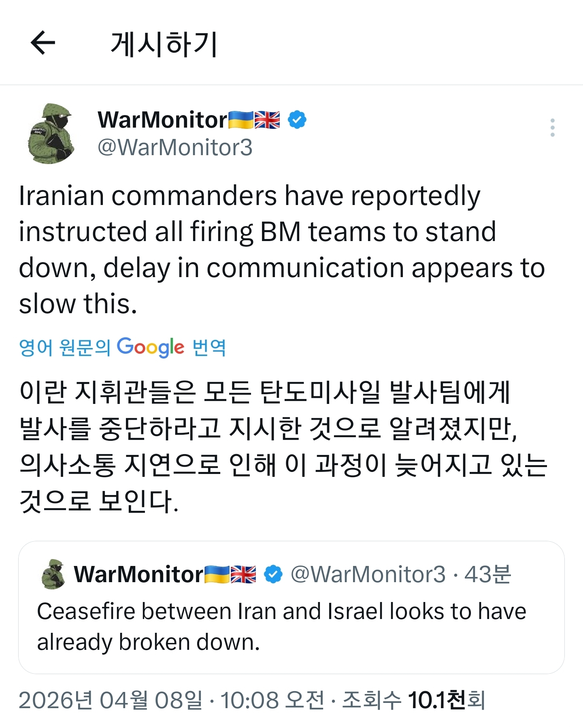Tap the small avatar in quoted post

click(54, 574)
